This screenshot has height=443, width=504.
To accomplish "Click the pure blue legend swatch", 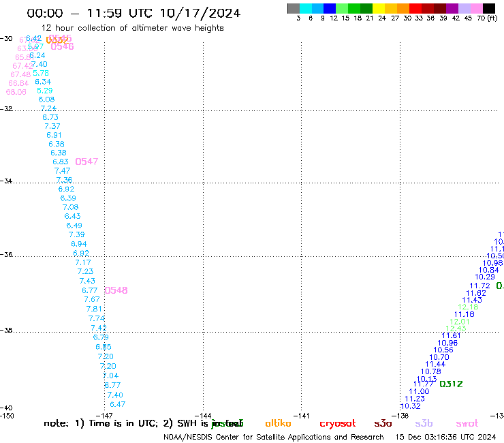I will 330,8.
